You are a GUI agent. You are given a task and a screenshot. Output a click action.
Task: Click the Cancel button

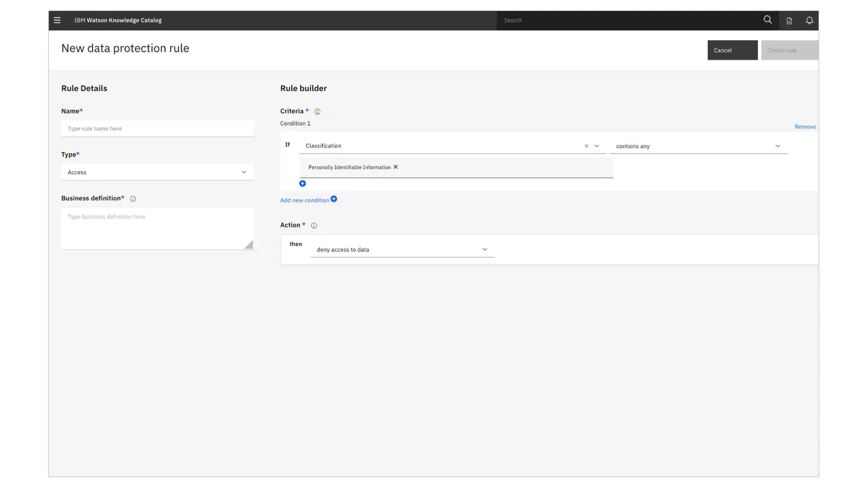pyautogui.click(x=732, y=50)
